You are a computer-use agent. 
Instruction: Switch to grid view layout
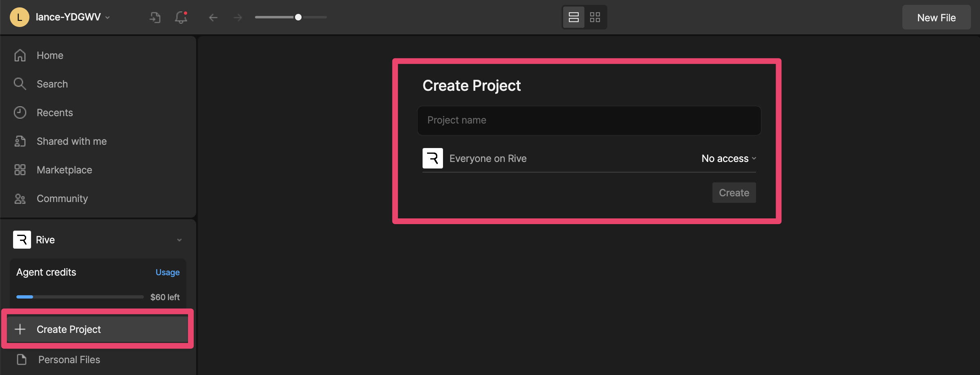click(595, 17)
